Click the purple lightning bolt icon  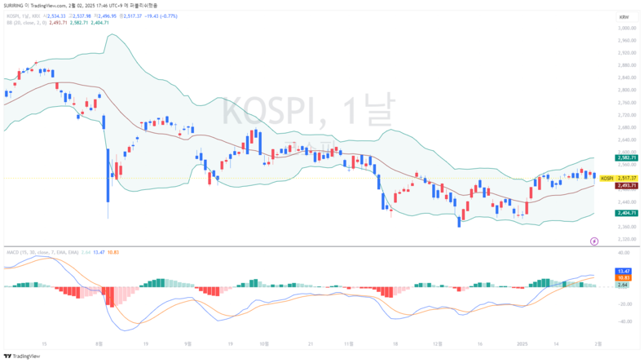593,241
